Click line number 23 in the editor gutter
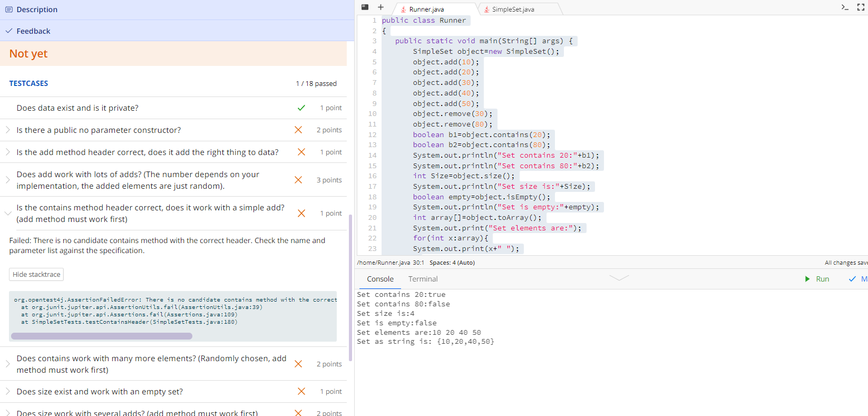Screen dimensions: 868x416 pyautogui.click(x=373, y=248)
